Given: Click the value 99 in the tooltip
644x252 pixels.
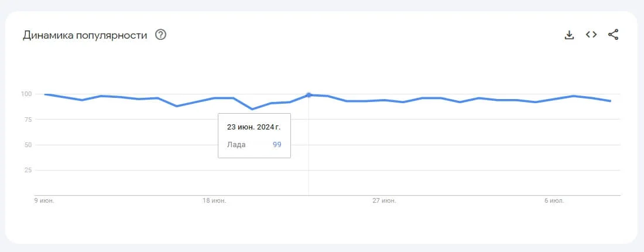Looking at the screenshot, I should point(277,145).
